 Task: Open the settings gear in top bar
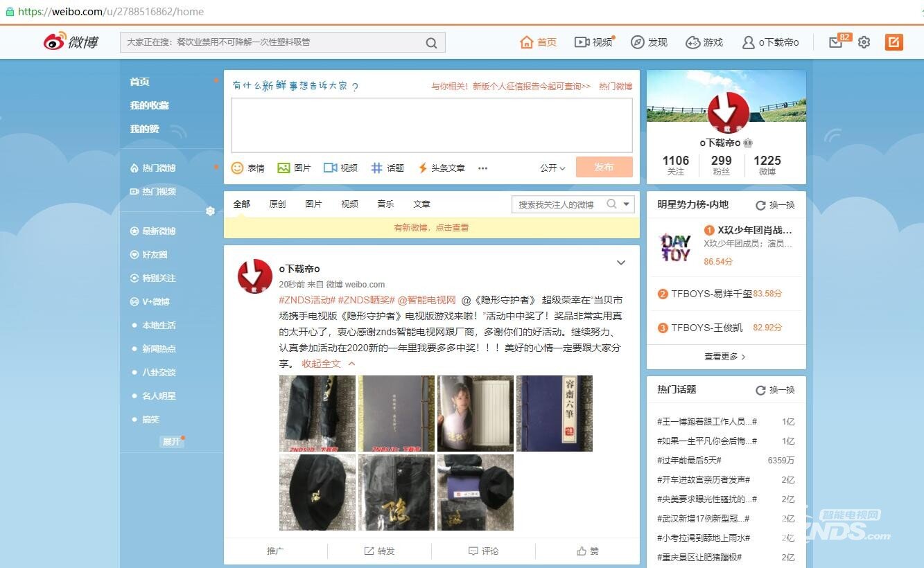864,42
